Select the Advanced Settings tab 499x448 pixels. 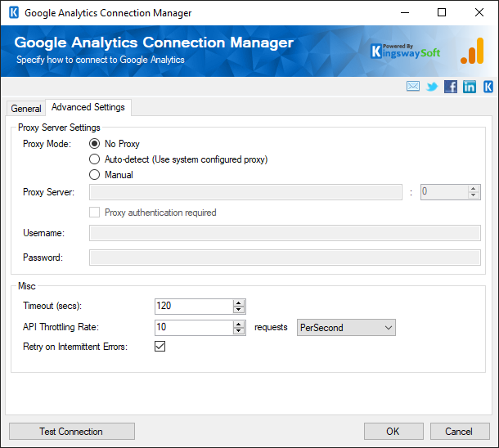point(88,107)
